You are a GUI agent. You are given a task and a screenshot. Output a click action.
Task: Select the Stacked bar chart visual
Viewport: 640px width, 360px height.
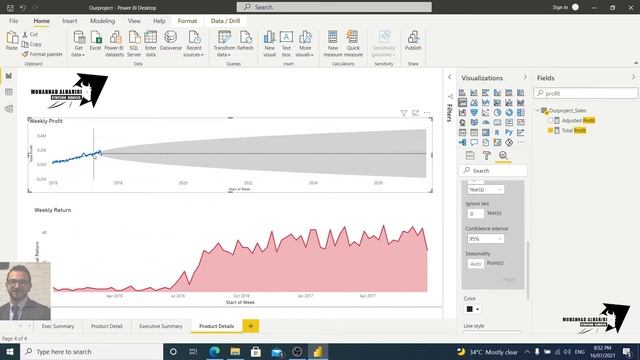[x=462, y=93]
